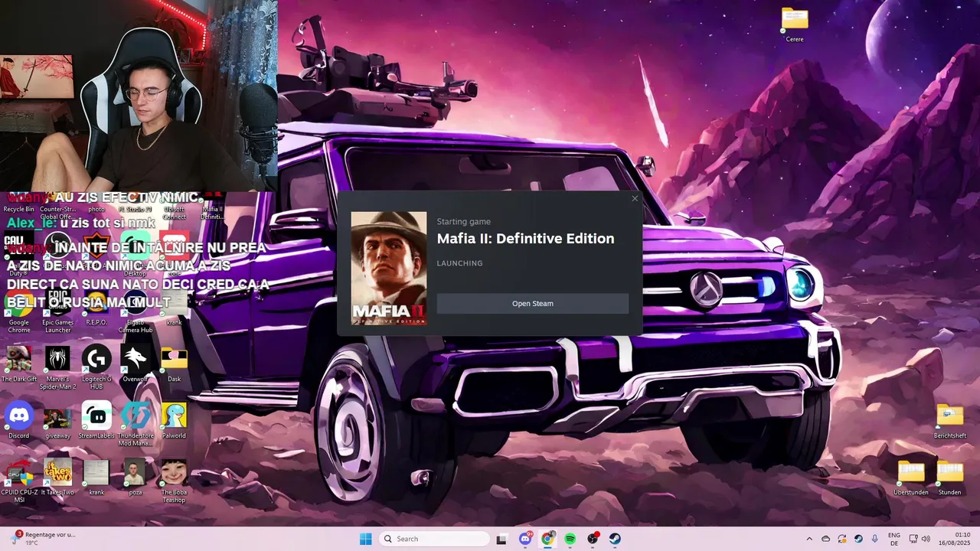Viewport: 980px width, 551px height.
Task: Select Elgato Camera Hub desktop icon
Action: [136, 311]
